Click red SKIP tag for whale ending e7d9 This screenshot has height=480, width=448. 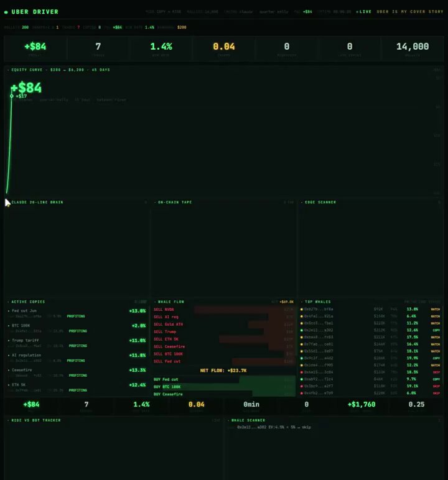[436, 393]
